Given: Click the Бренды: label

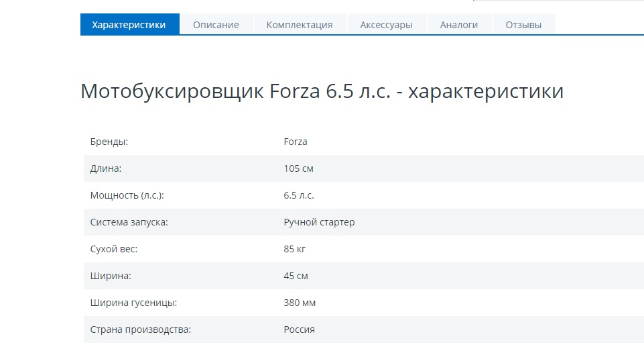Looking at the screenshot, I should pyautogui.click(x=109, y=142).
